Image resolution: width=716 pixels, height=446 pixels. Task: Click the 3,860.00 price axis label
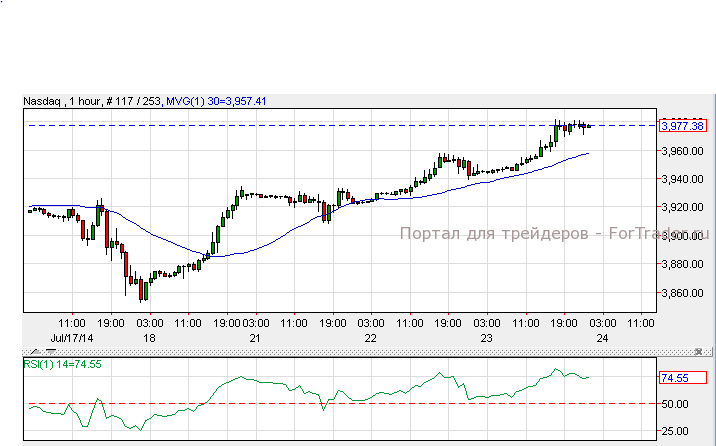[x=682, y=293]
